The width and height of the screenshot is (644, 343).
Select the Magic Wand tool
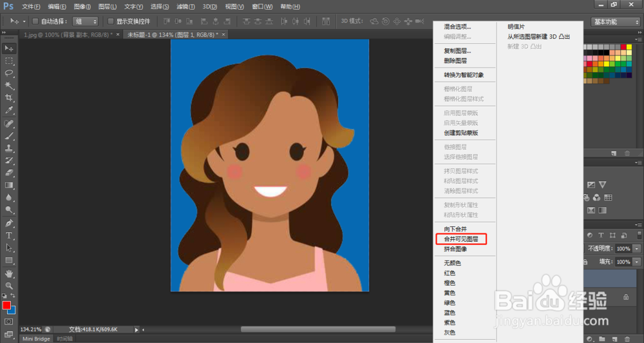pyautogui.click(x=8, y=86)
